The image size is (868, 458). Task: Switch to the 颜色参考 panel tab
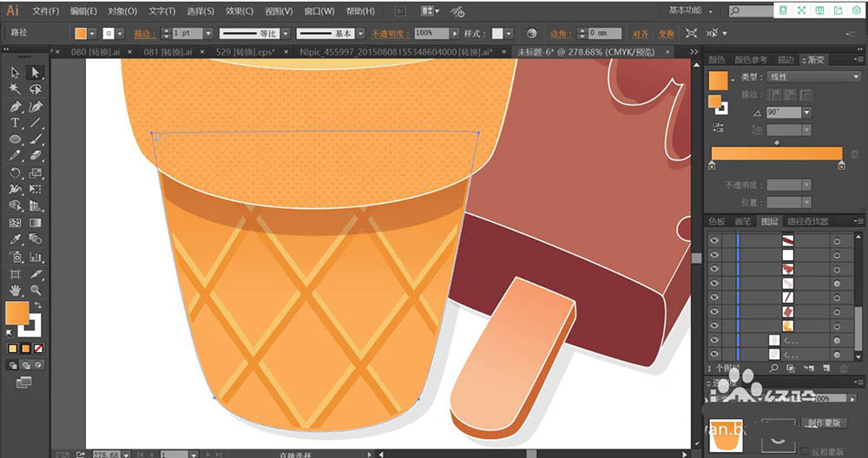751,60
